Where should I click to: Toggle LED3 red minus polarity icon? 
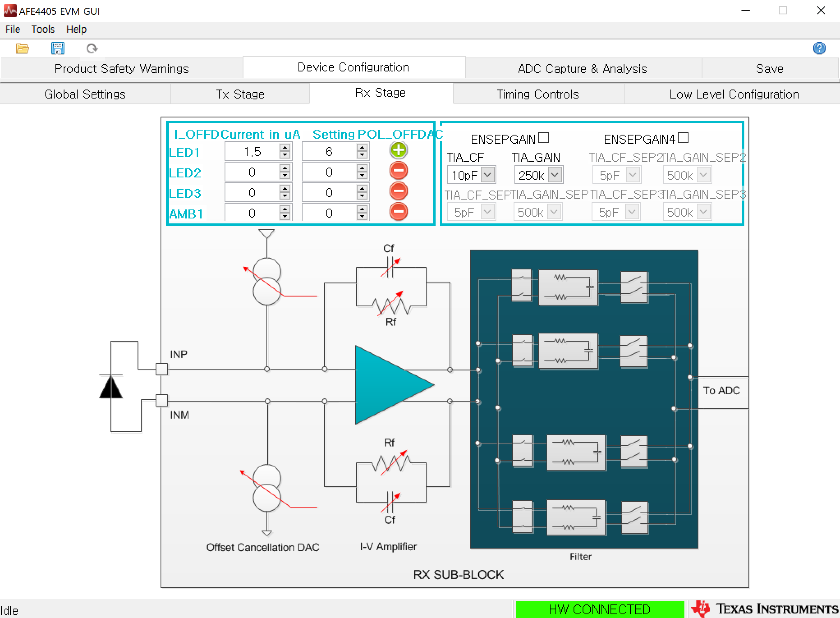[398, 191]
